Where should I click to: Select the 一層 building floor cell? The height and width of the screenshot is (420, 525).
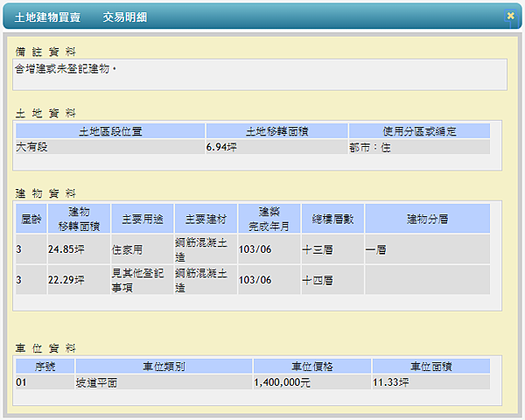[427, 249]
